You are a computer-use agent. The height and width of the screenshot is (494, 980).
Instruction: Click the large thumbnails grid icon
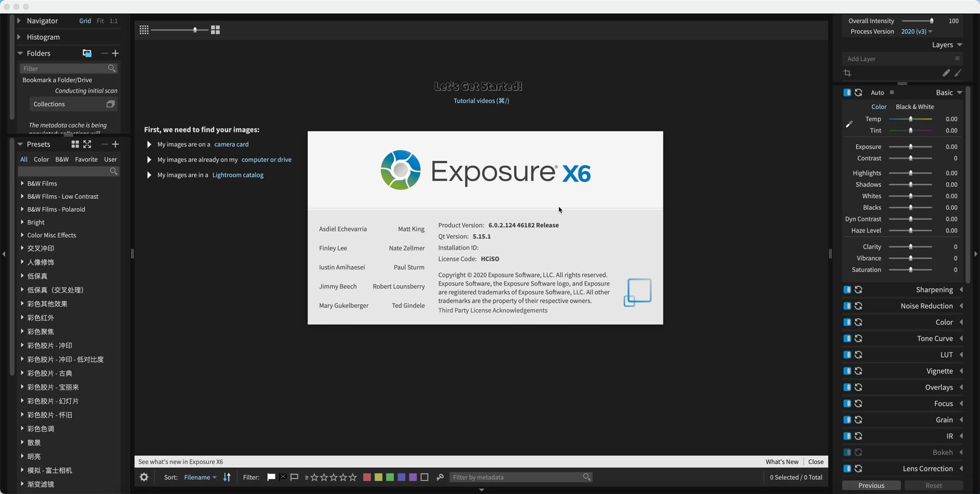coord(215,30)
